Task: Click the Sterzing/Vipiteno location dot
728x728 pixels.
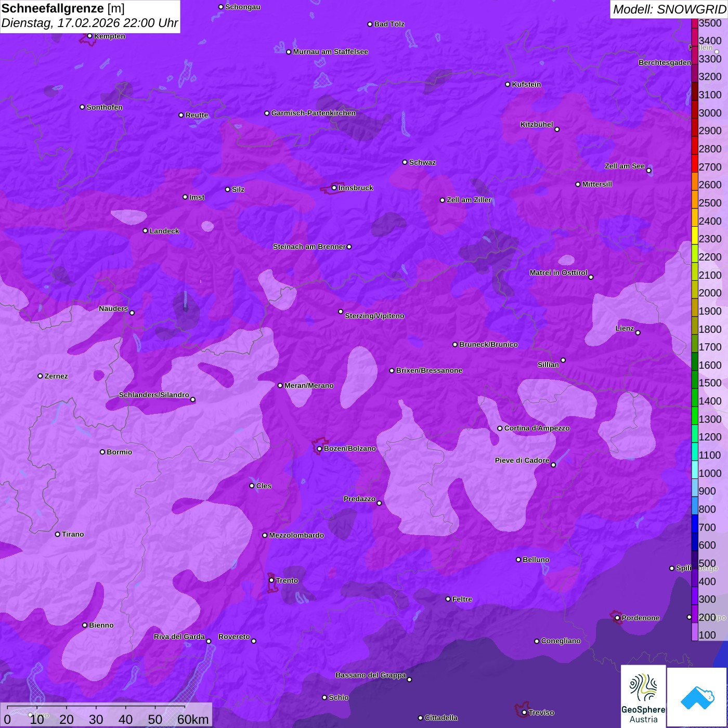Action: [341, 311]
